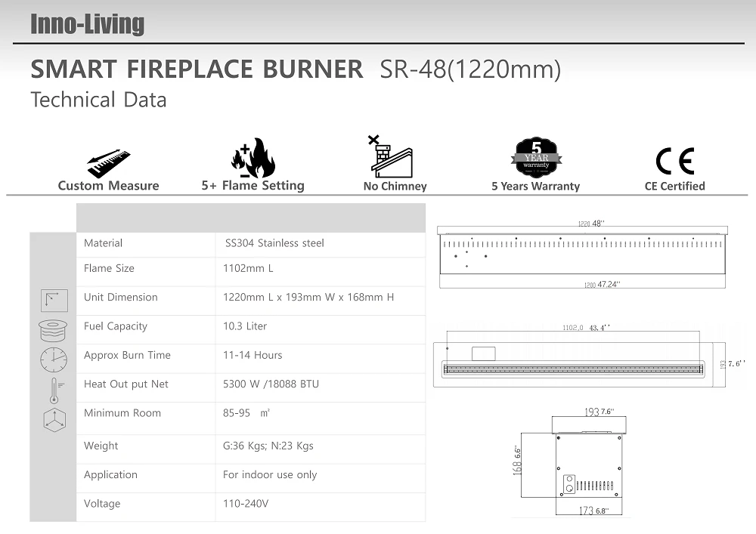Click the Weight row label
This screenshot has width=756, height=534.
click(101, 446)
